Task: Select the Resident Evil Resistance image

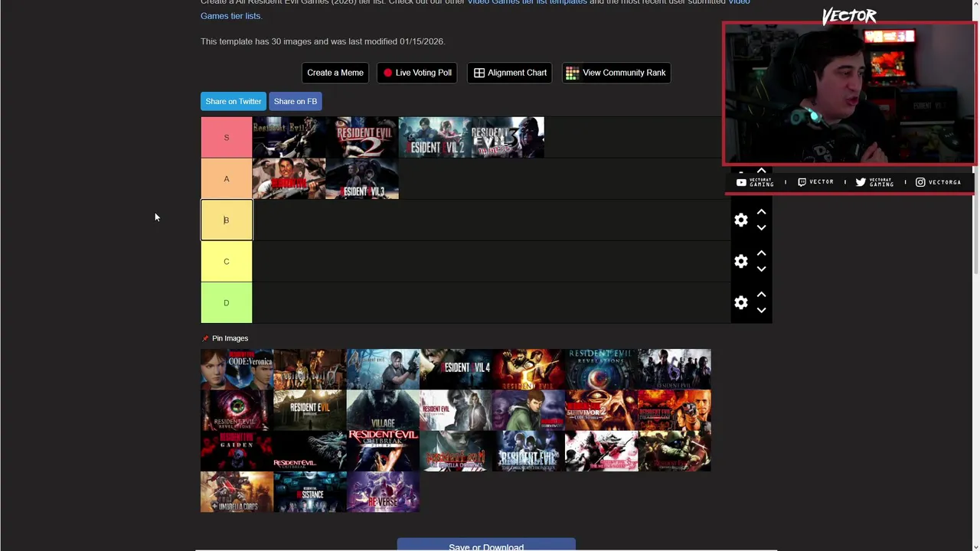Action: pos(310,491)
